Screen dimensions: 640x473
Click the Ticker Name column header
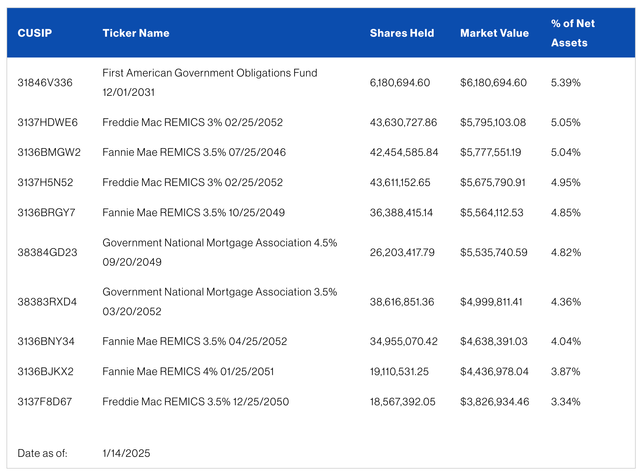pos(136,33)
